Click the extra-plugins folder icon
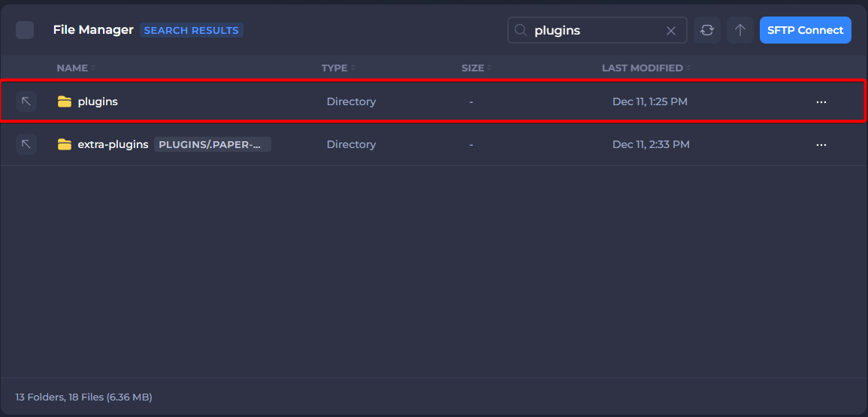The width and height of the screenshot is (868, 417). (x=65, y=144)
